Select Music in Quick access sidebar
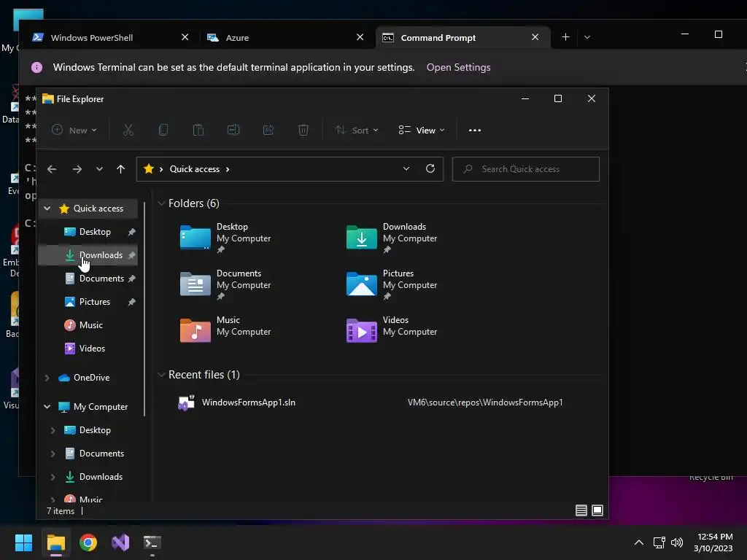 coord(88,325)
